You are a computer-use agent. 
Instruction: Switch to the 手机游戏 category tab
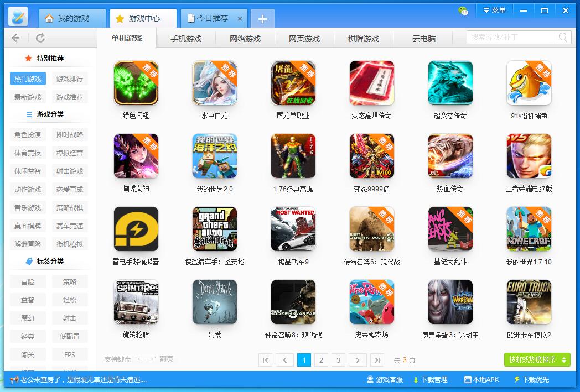pos(184,37)
